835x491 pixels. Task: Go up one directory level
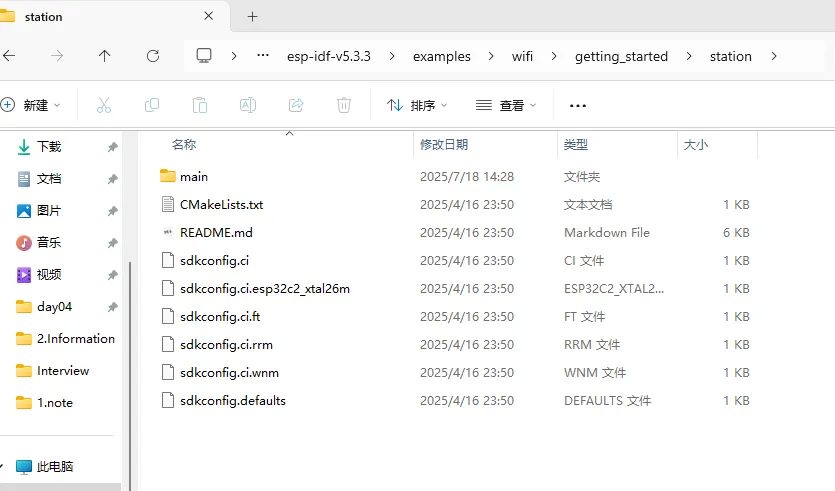(105, 56)
